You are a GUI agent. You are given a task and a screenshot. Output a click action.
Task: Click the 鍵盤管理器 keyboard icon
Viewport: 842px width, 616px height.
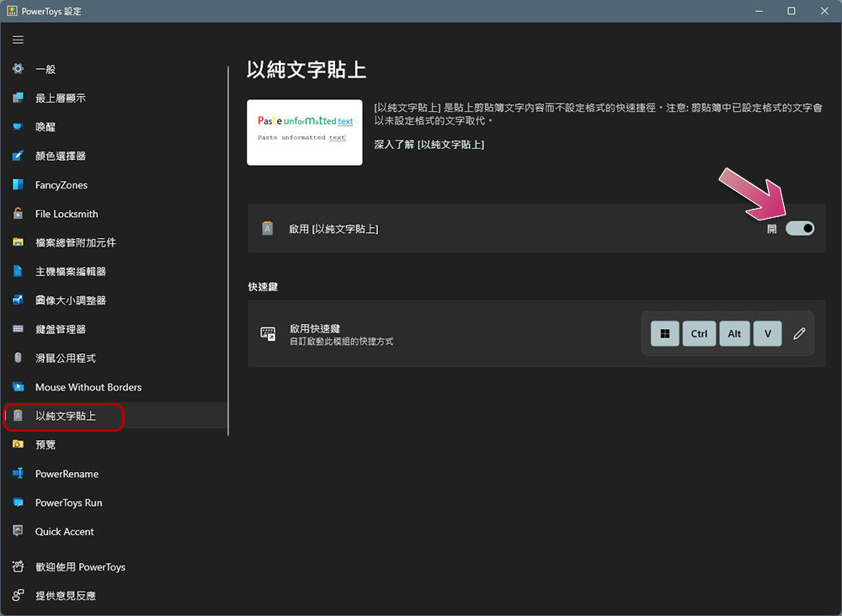tap(18, 329)
